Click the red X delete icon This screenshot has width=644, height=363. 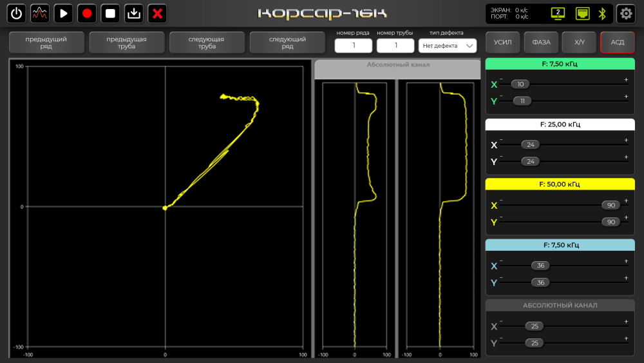coord(157,14)
